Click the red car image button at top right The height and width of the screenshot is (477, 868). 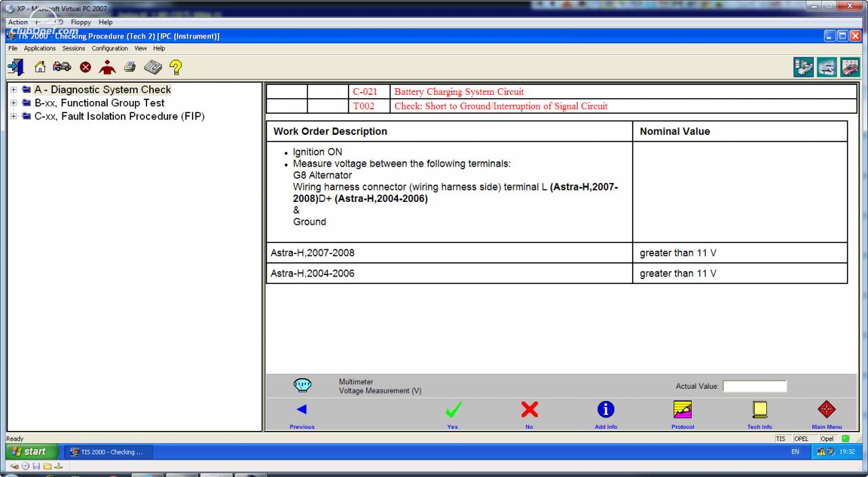850,67
